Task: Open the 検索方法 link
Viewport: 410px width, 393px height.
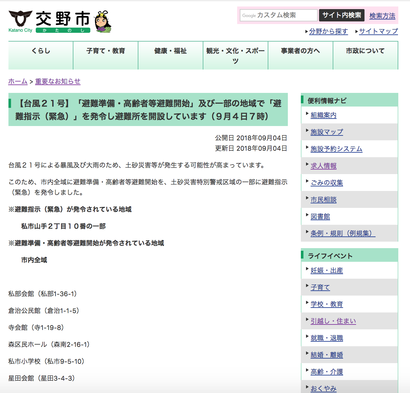Action: click(x=382, y=16)
